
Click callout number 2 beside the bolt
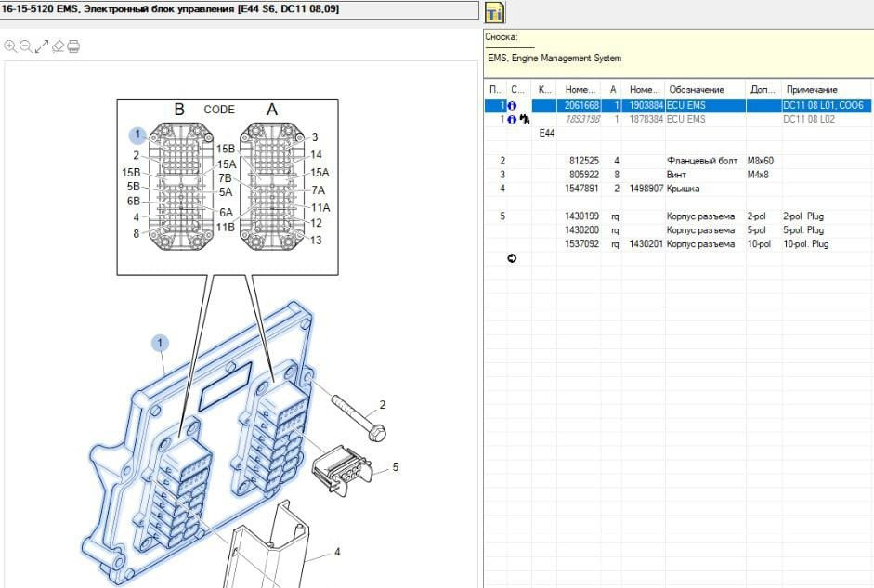[x=382, y=406]
